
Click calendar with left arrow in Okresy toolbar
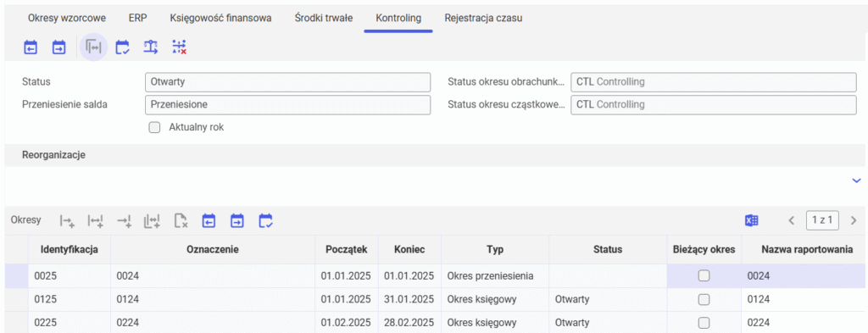coord(209,221)
